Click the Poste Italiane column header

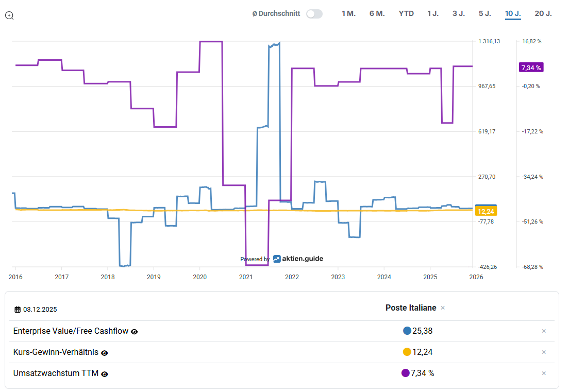(x=411, y=308)
